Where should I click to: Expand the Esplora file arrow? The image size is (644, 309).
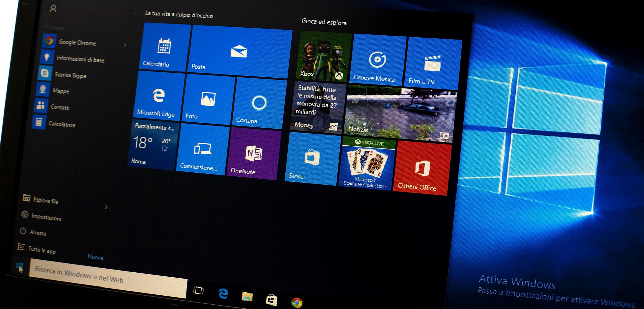106,207
